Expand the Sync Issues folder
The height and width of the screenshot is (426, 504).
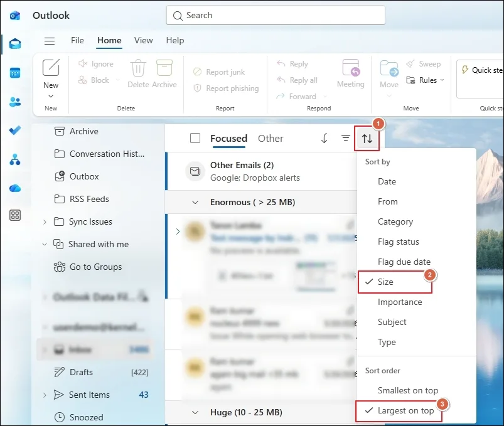pyautogui.click(x=45, y=222)
